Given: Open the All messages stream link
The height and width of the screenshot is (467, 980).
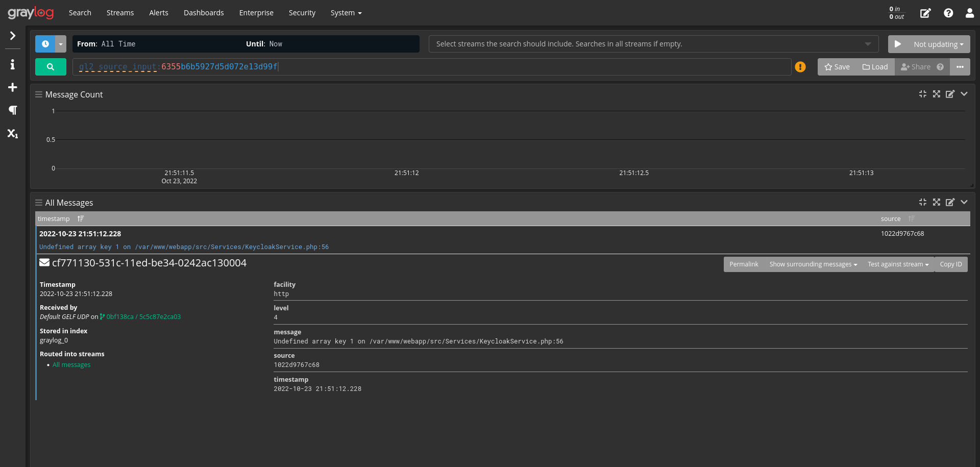Looking at the screenshot, I should coord(71,365).
